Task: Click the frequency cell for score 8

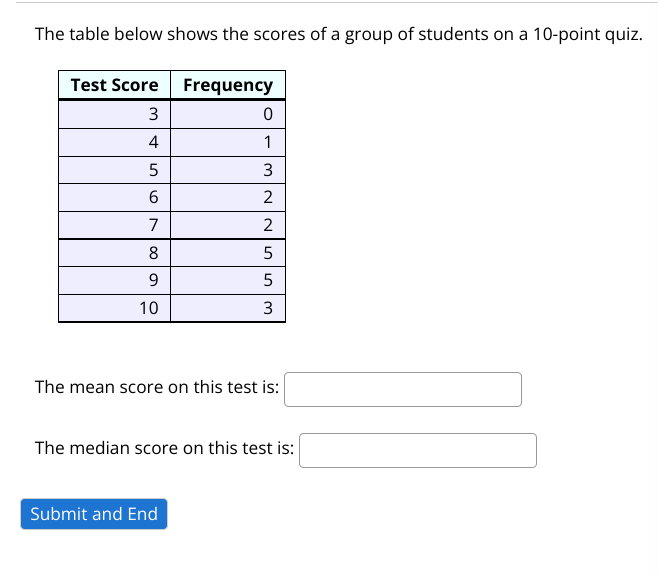Action: click(x=228, y=253)
